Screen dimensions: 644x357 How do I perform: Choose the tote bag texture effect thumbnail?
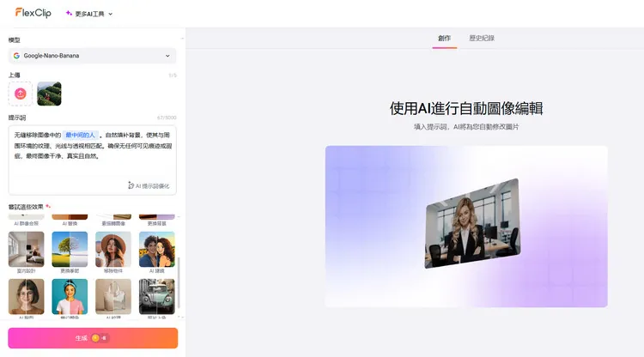pos(113,297)
